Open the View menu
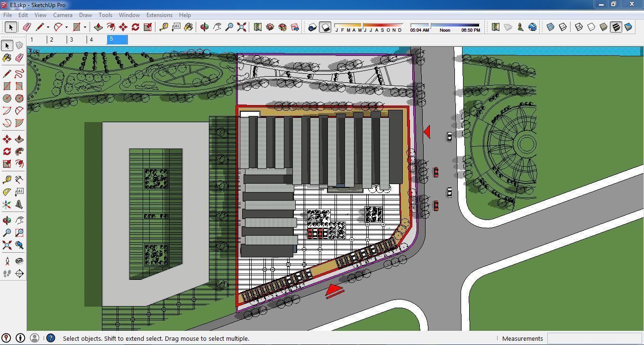The image size is (644, 345). click(40, 15)
